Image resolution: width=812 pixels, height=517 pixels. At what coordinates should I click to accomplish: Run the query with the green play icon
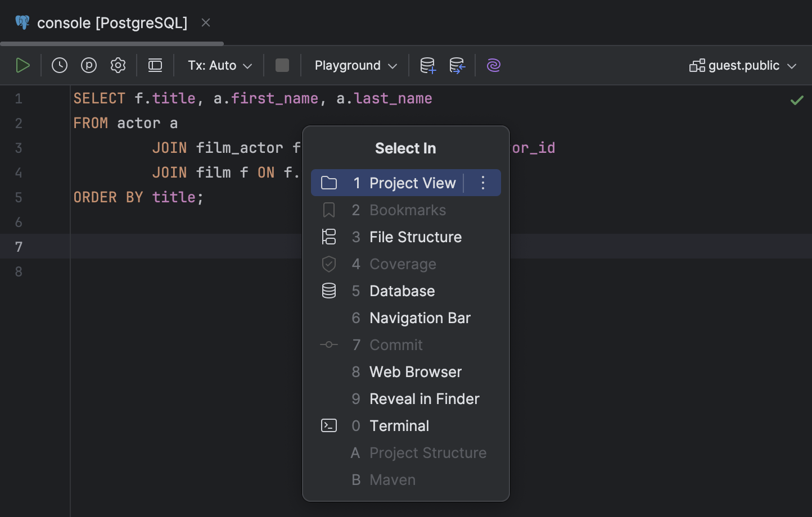point(23,65)
